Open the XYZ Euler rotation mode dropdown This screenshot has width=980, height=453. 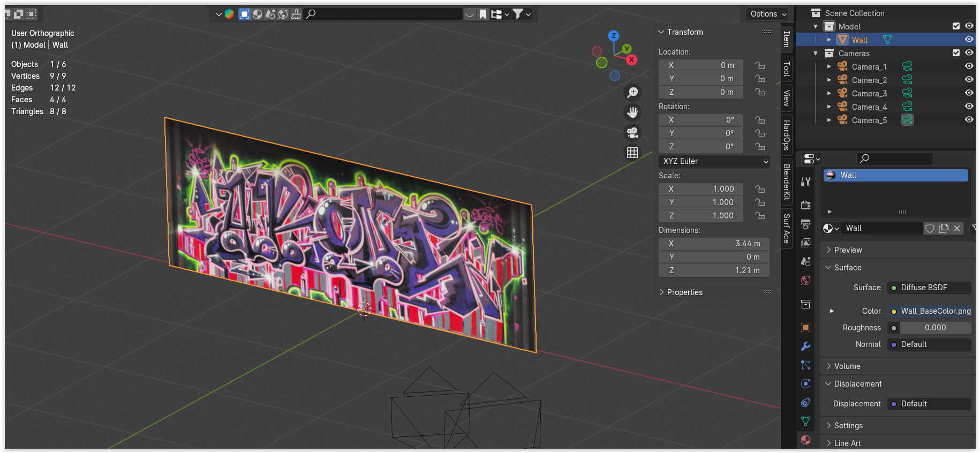pyautogui.click(x=714, y=161)
